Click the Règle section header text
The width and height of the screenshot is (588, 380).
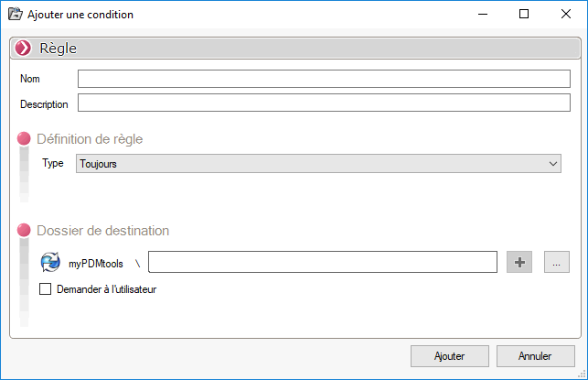(59, 49)
